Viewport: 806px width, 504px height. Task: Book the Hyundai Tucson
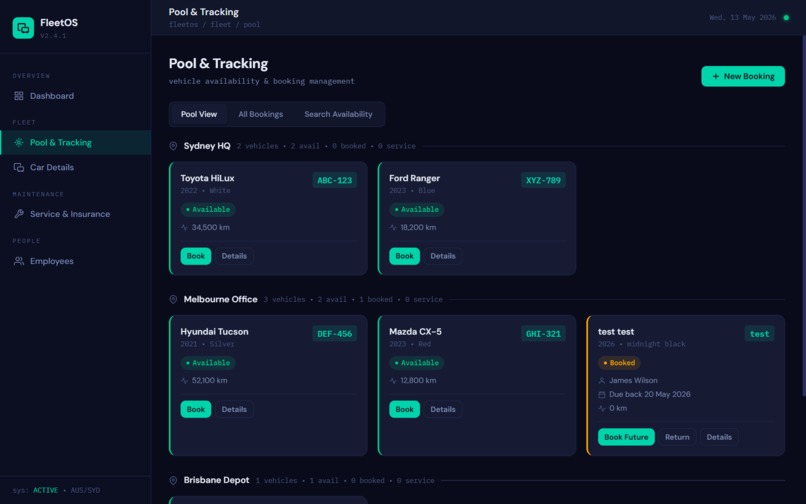tap(196, 409)
